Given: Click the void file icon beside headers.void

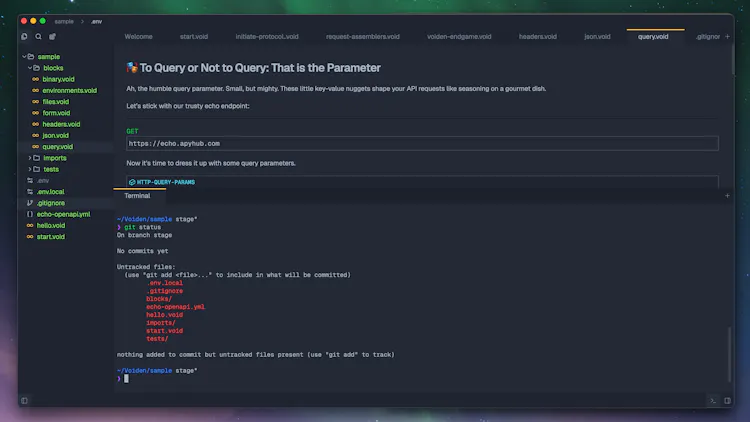Looking at the screenshot, I should (x=35, y=124).
